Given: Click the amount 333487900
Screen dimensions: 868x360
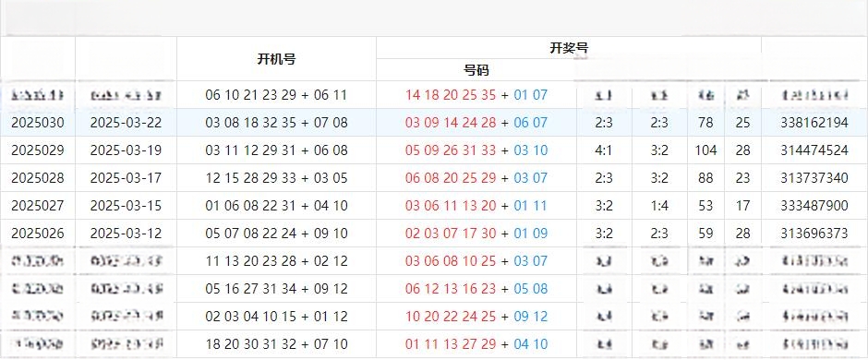Looking at the screenshot, I should (814, 206).
